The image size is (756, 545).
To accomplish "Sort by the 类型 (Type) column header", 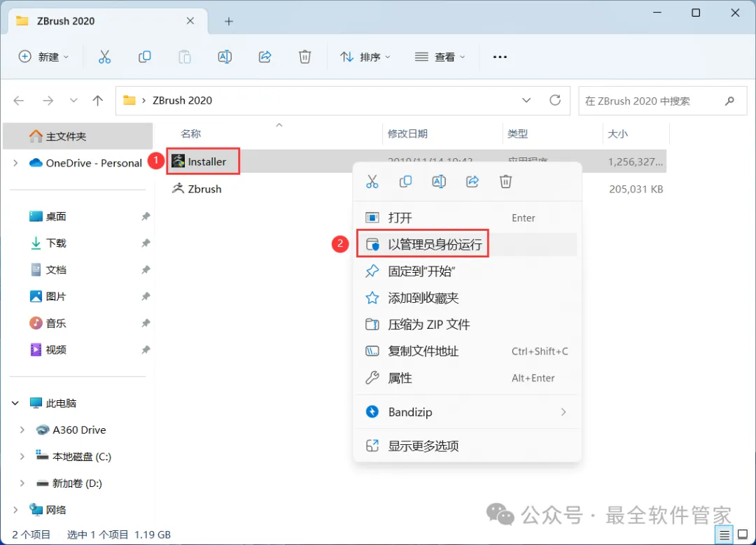I will [x=517, y=134].
